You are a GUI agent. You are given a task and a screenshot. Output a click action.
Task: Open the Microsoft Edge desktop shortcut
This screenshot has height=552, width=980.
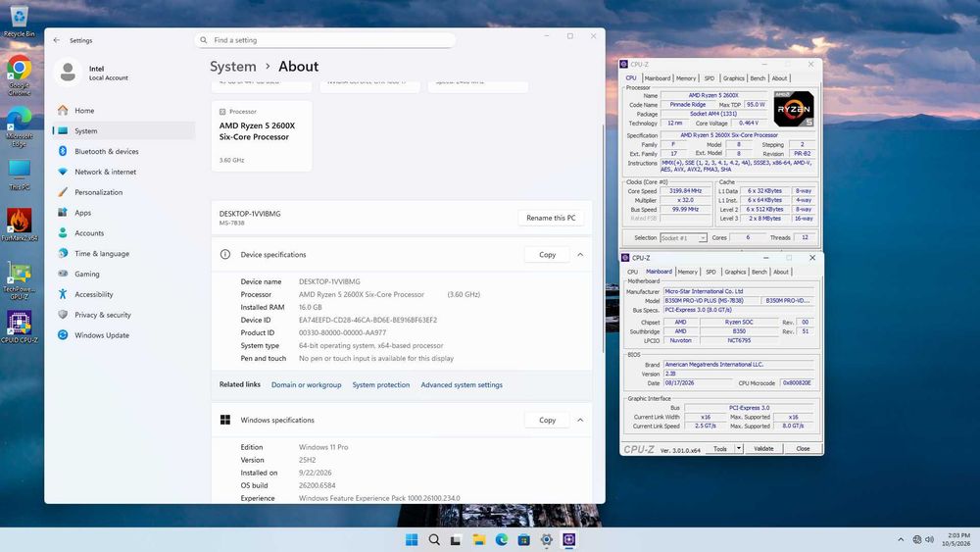[19, 126]
